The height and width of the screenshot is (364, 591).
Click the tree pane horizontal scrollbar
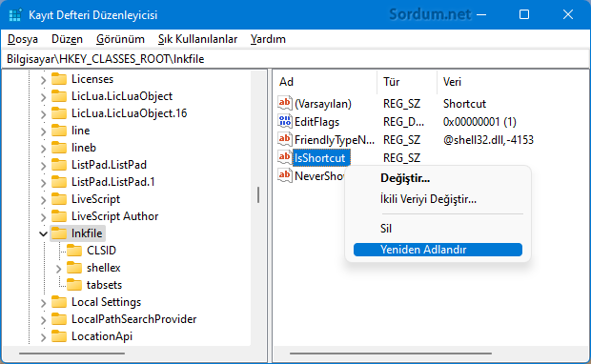72,354
